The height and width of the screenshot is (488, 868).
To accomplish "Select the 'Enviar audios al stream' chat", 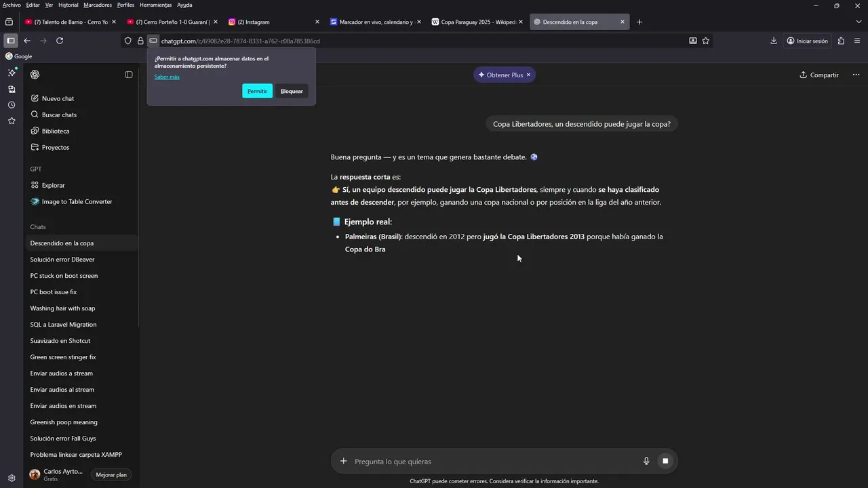I will [x=81, y=390].
